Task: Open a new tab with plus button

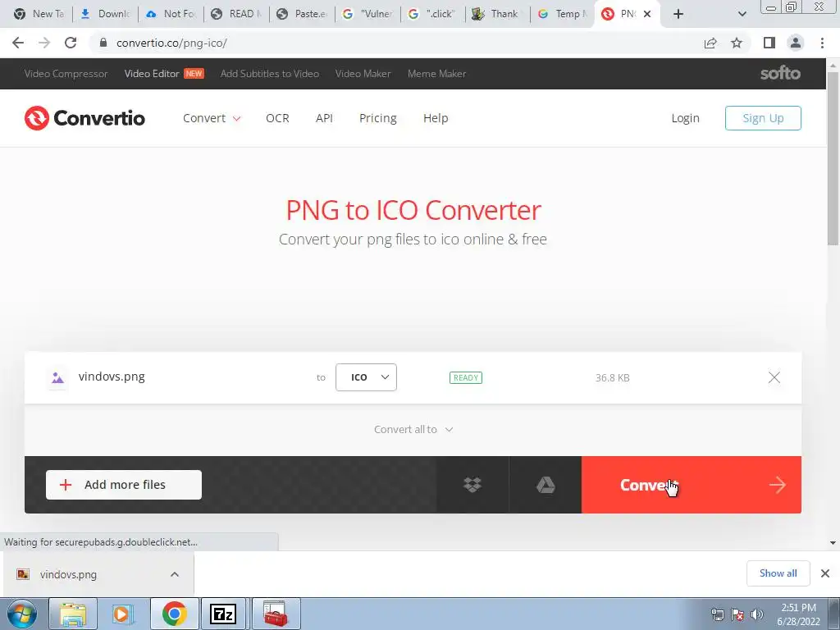Action: pos(678,14)
